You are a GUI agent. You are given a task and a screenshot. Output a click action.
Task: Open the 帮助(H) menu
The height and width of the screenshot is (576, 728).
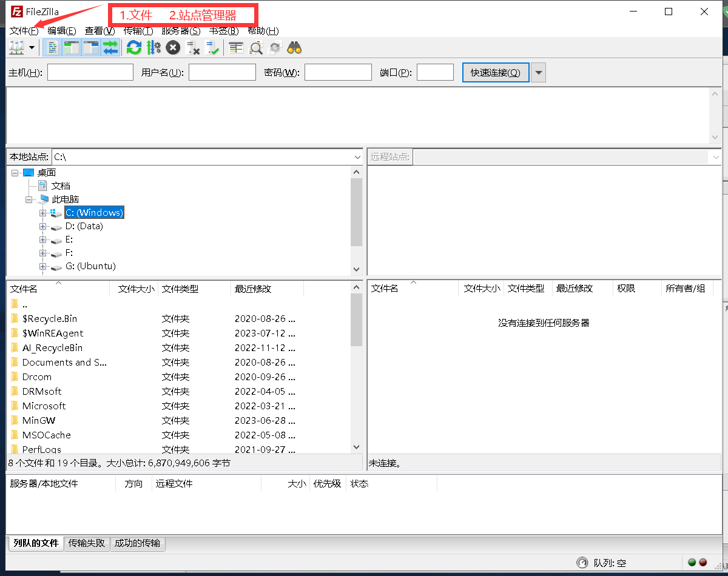click(x=263, y=31)
